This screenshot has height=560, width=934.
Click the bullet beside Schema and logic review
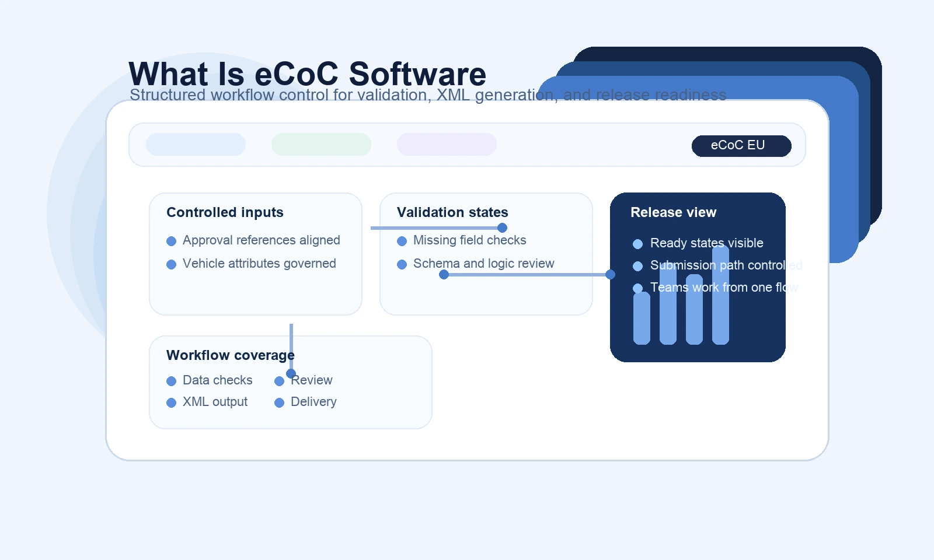coord(402,264)
